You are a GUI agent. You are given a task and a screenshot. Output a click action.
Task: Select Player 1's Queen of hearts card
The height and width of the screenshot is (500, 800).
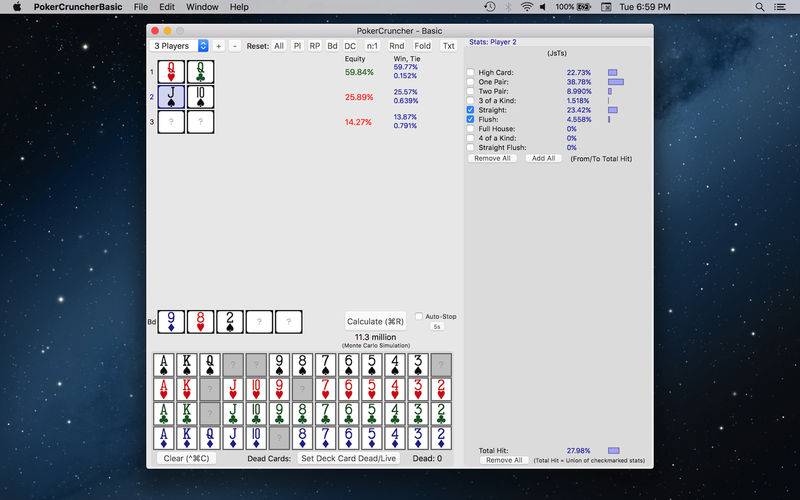172,72
